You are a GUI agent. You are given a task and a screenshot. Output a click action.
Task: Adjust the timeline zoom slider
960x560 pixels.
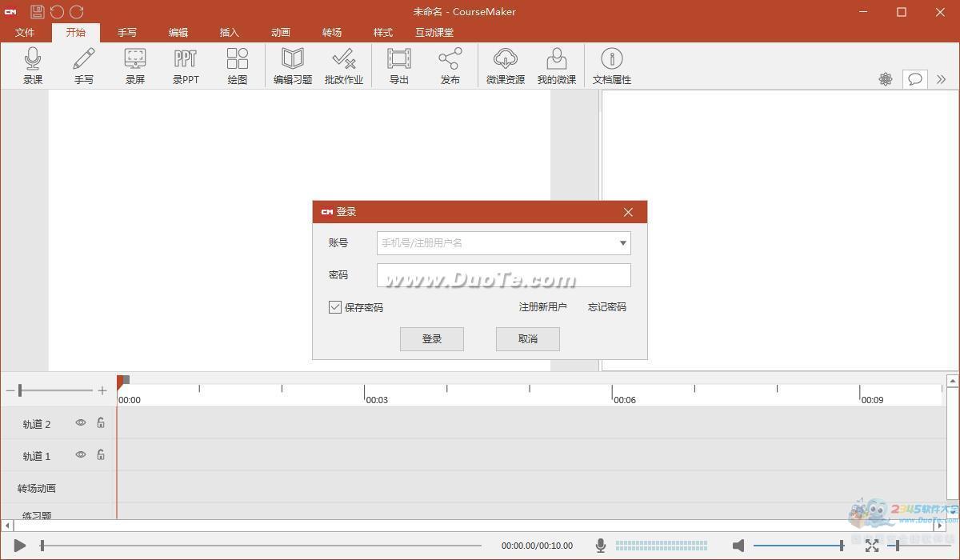pos(55,390)
